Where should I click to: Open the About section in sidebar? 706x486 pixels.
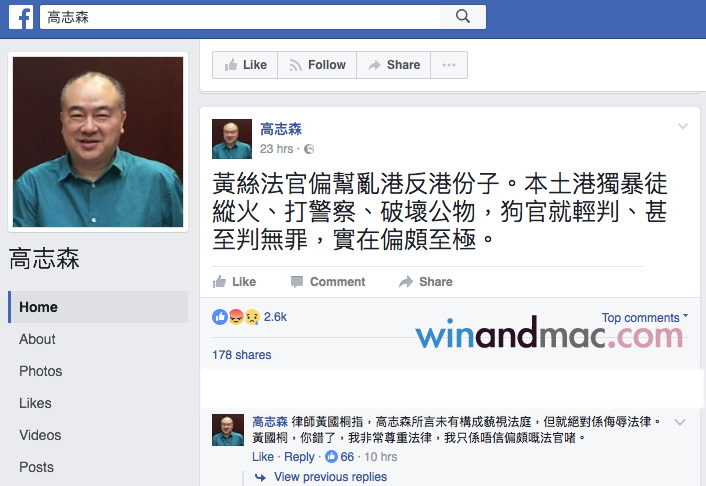pyautogui.click(x=37, y=339)
